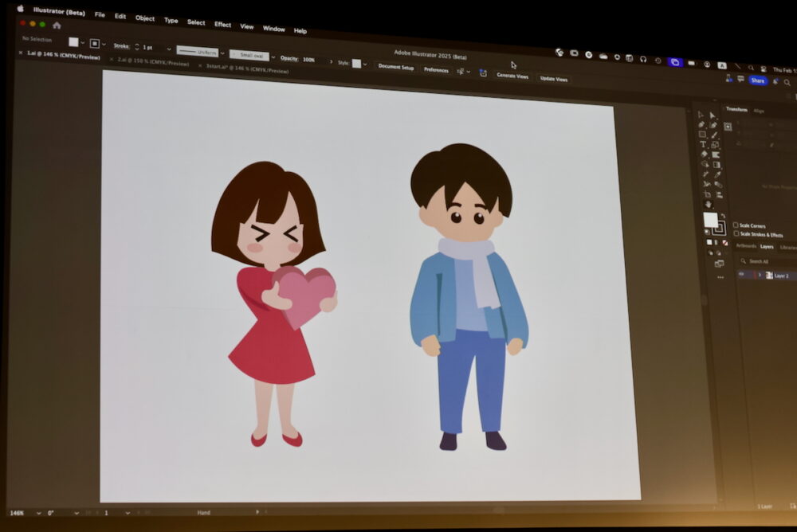Select the Eyedropper tool
The height and width of the screenshot is (532, 797).
click(717, 175)
